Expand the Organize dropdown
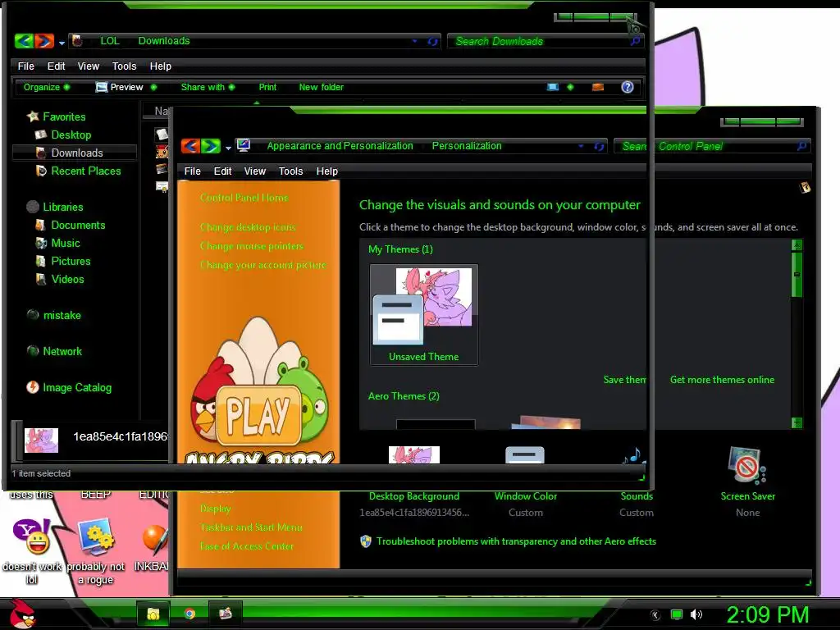 [46, 87]
